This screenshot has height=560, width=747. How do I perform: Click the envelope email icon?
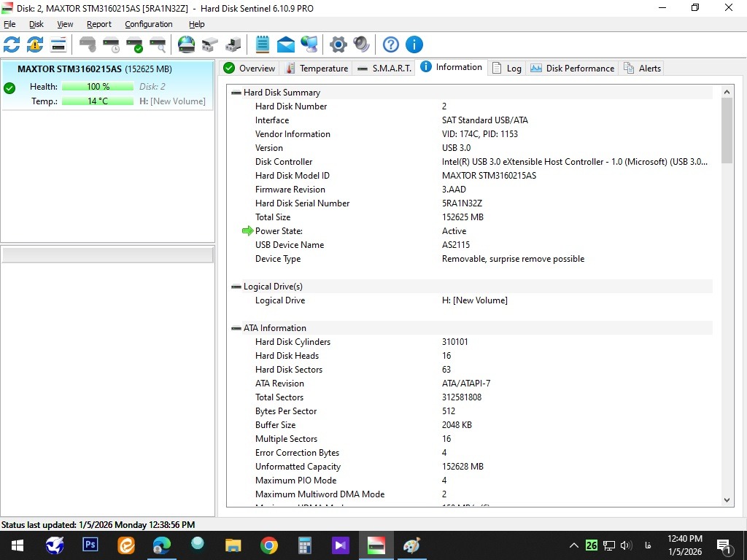tap(286, 45)
